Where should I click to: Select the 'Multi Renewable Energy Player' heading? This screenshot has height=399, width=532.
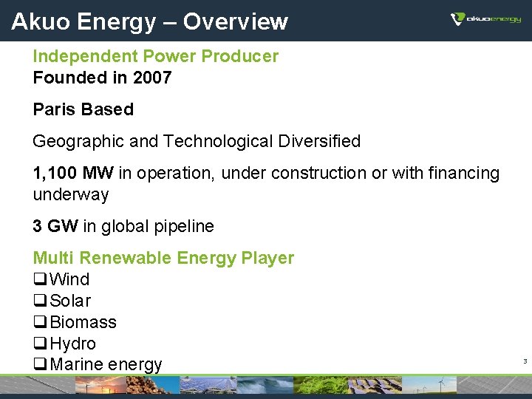coord(163,258)
